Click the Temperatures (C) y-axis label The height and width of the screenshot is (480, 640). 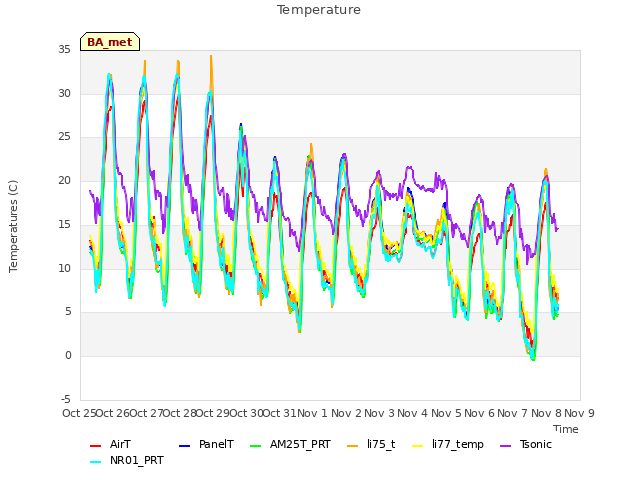click(x=13, y=226)
